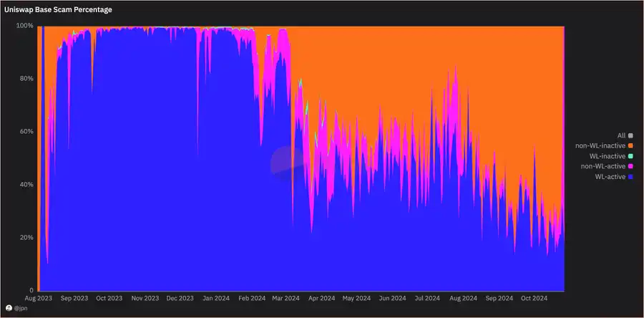Click the blue WL-active color swatch
The height and width of the screenshot is (318, 644).
coord(630,176)
